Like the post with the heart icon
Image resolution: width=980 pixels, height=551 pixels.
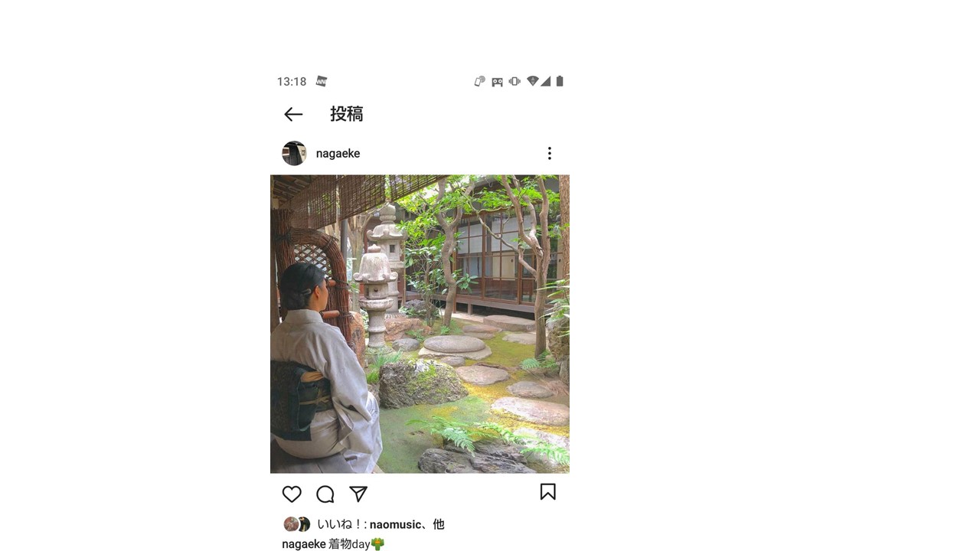coord(292,494)
